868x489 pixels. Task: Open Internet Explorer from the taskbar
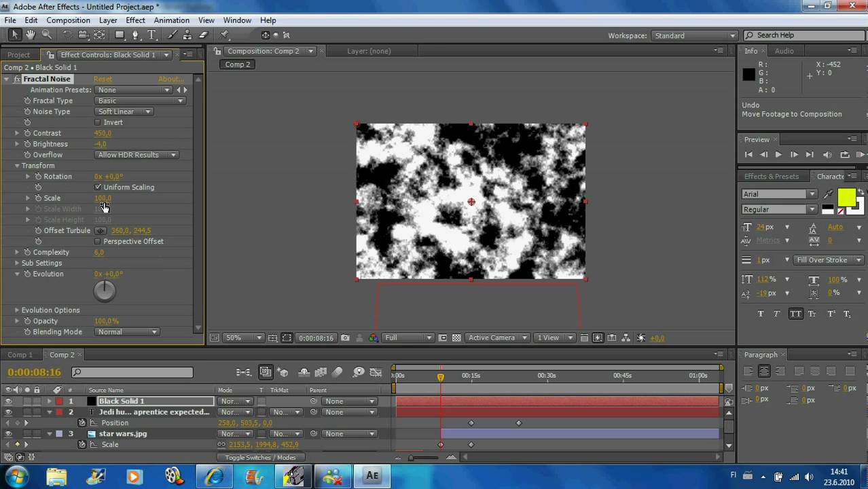[215, 476]
